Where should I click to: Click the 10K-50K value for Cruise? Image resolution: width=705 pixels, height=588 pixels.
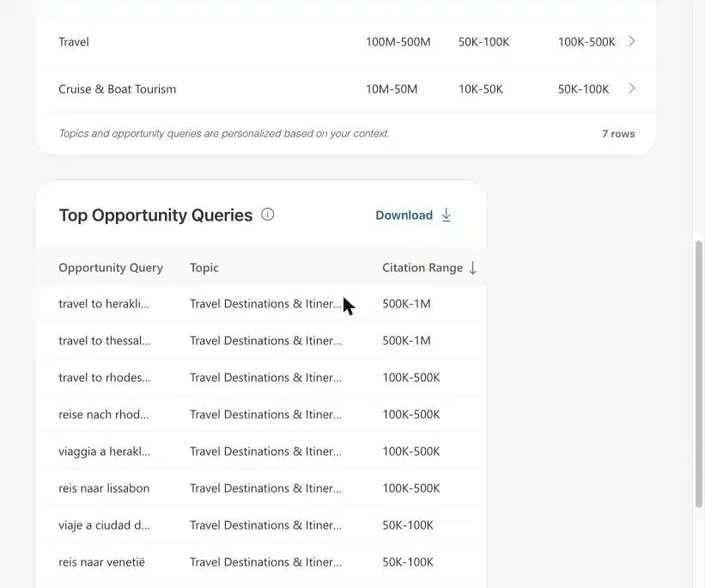click(481, 89)
